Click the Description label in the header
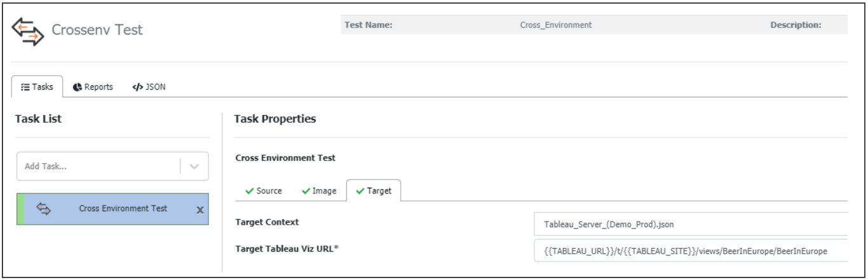This screenshot has width=868, height=280. 796,25
